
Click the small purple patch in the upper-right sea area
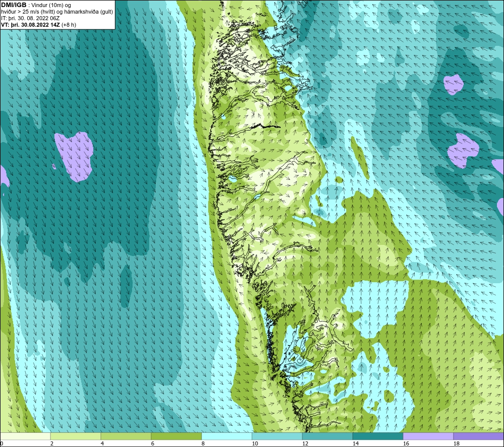(x=454, y=85)
